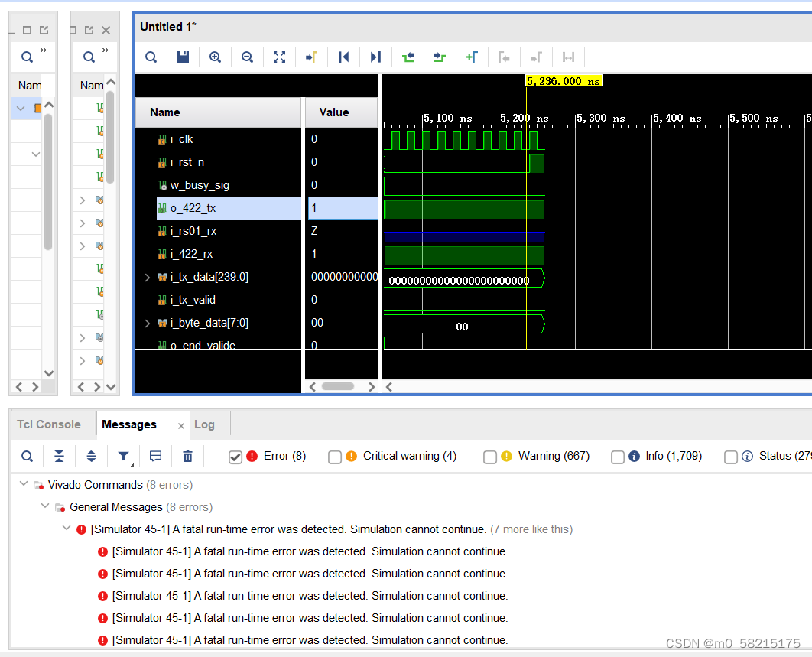Save the waveform configuration
The width and height of the screenshot is (812, 657).
pos(183,57)
